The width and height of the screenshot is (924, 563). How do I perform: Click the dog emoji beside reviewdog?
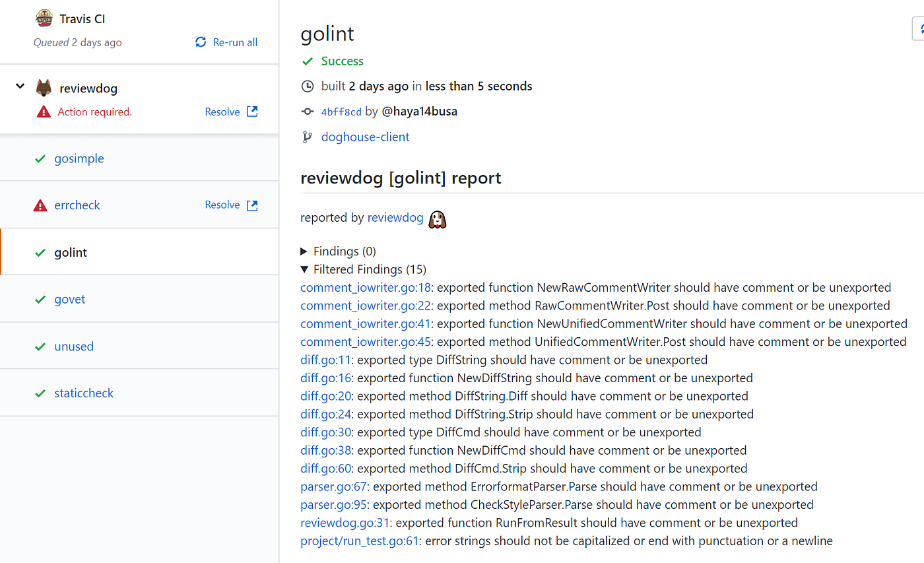pos(438,218)
